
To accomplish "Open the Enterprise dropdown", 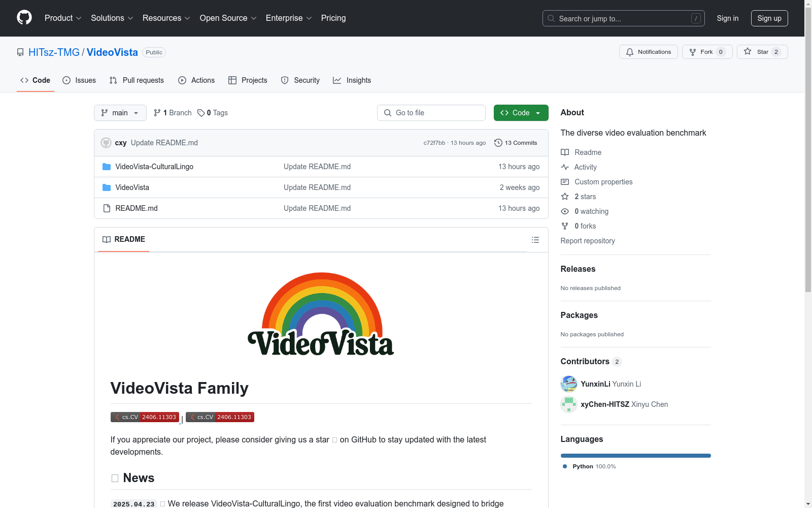I will (x=289, y=18).
